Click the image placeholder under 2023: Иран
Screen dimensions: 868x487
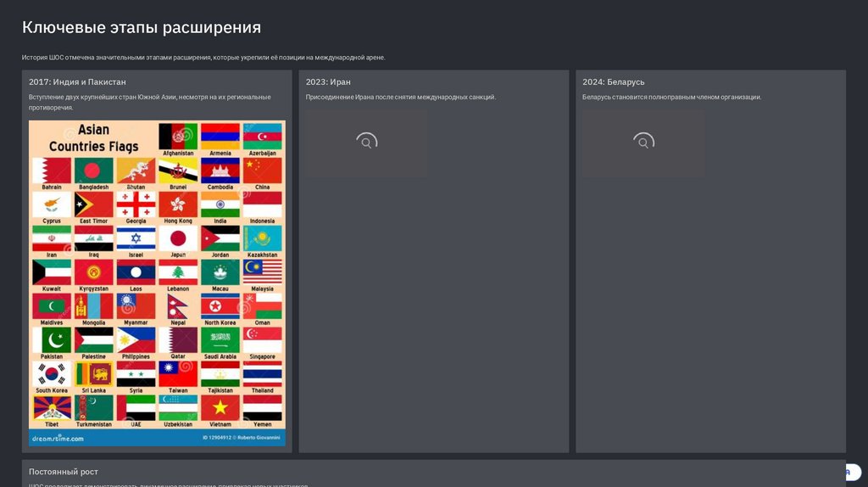click(366, 143)
